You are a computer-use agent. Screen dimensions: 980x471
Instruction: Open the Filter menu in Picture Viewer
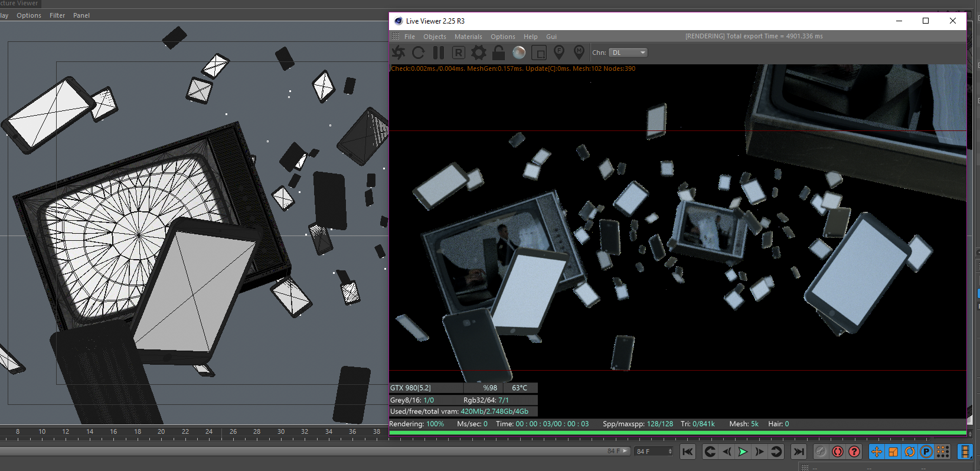pyautogui.click(x=57, y=15)
